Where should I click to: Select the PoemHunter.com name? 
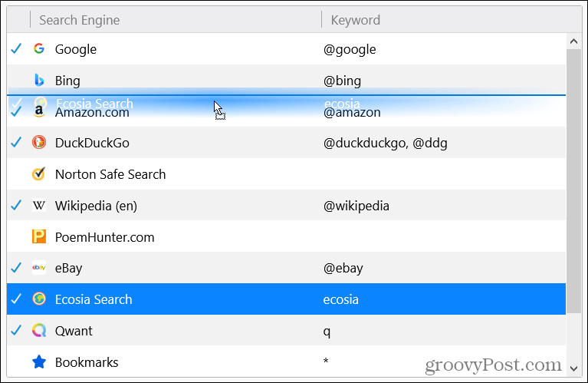click(104, 237)
